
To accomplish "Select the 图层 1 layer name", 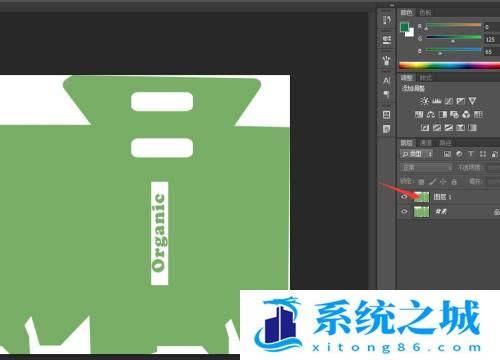I will tap(442, 197).
